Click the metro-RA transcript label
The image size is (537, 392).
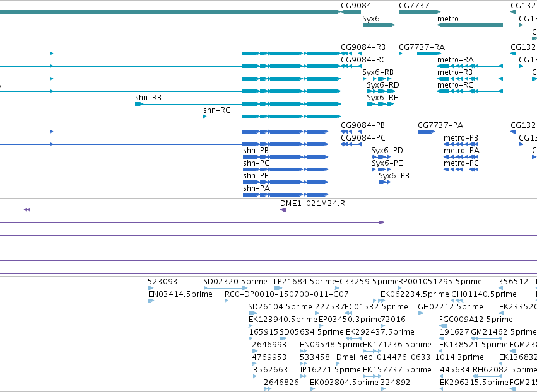pos(456,60)
